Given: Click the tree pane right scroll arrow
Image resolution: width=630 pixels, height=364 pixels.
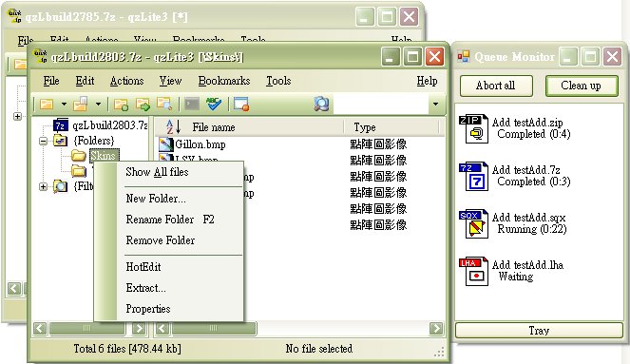Looking at the screenshot, I should [139, 328].
